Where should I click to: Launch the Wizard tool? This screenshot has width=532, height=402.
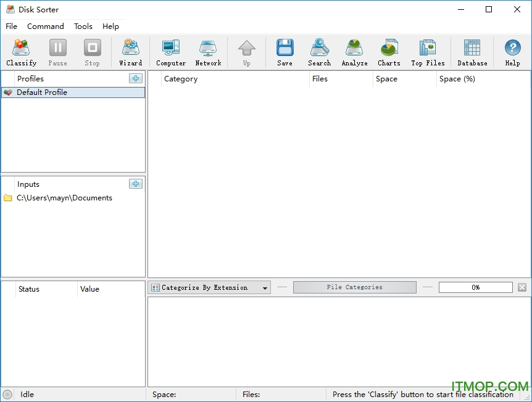(x=131, y=52)
